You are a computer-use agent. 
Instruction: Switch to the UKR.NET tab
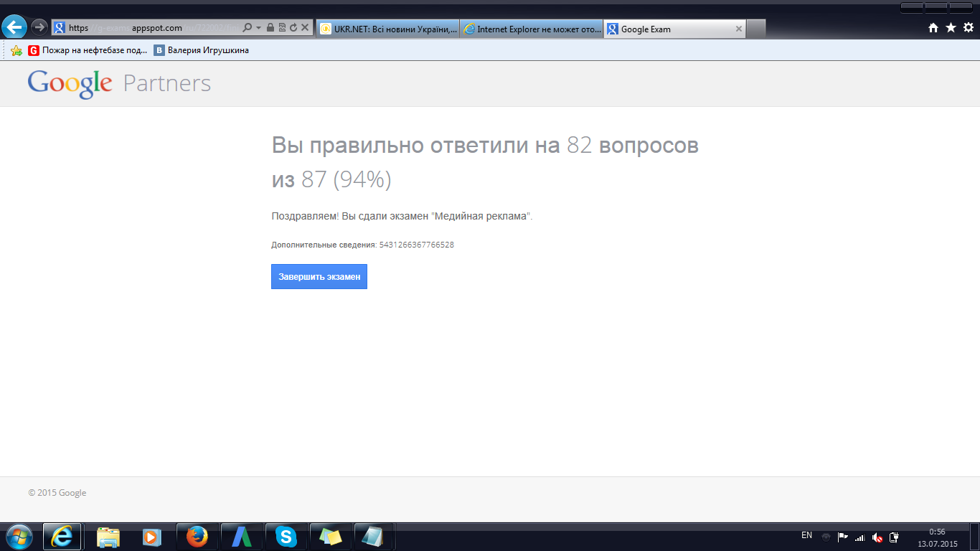(x=387, y=29)
